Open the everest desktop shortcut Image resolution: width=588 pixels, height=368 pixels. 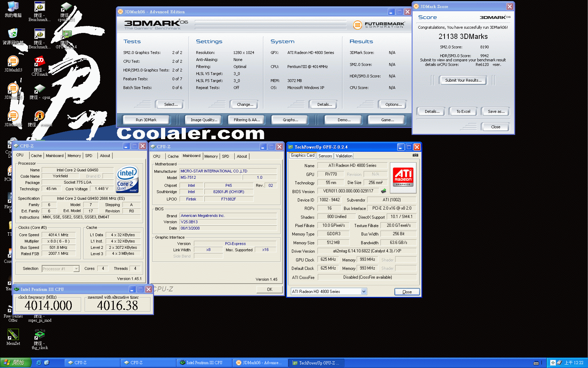point(40,119)
